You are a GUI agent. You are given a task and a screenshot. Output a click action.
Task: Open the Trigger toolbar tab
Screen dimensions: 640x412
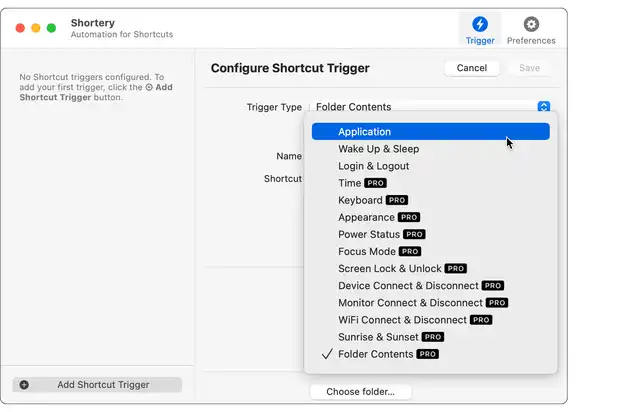pos(480,30)
